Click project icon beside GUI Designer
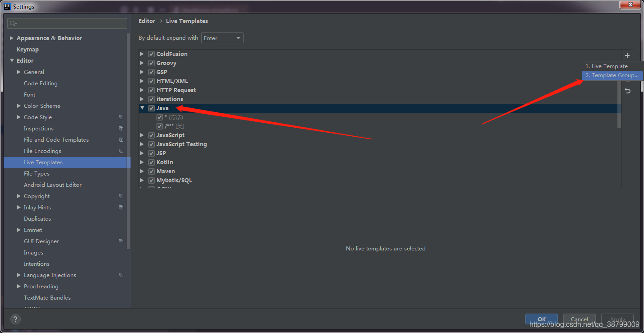The width and height of the screenshot is (644, 333). (121, 241)
